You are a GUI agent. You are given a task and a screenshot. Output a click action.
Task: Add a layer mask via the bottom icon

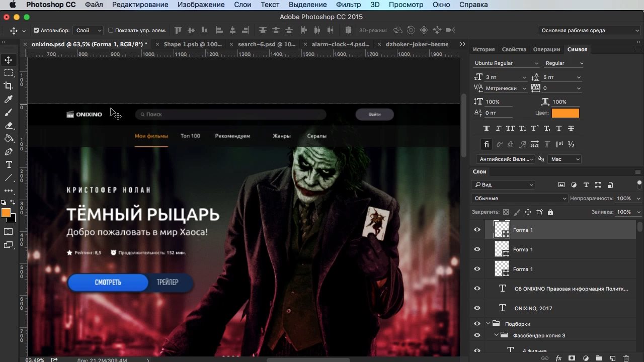pyautogui.click(x=572, y=358)
